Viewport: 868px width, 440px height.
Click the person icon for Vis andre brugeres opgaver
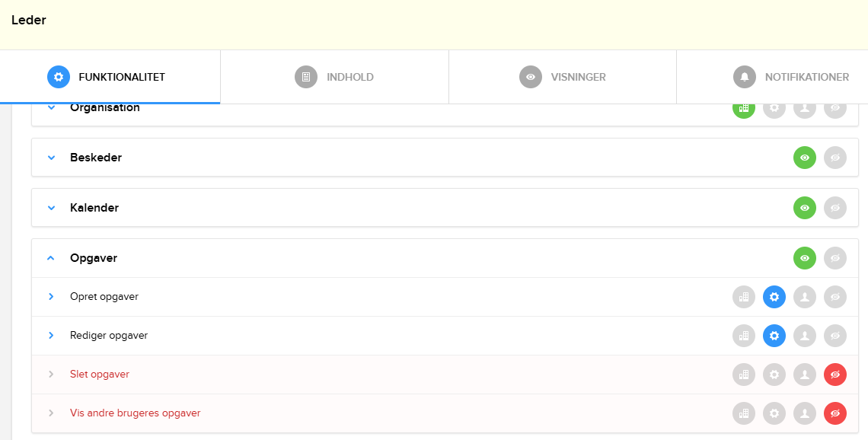pos(805,413)
